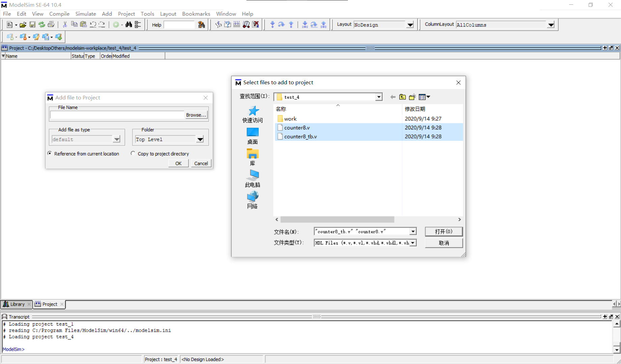Open the Quick access location shortcut
This screenshot has width=621, height=364.
(x=253, y=114)
